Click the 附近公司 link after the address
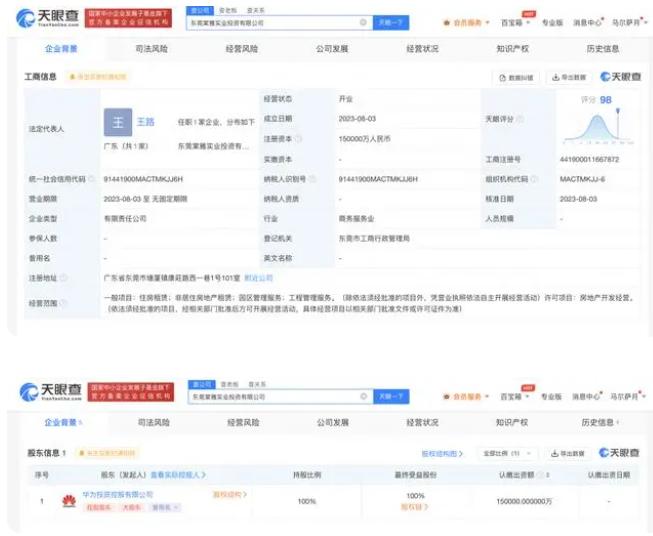 (x=258, y=278)
